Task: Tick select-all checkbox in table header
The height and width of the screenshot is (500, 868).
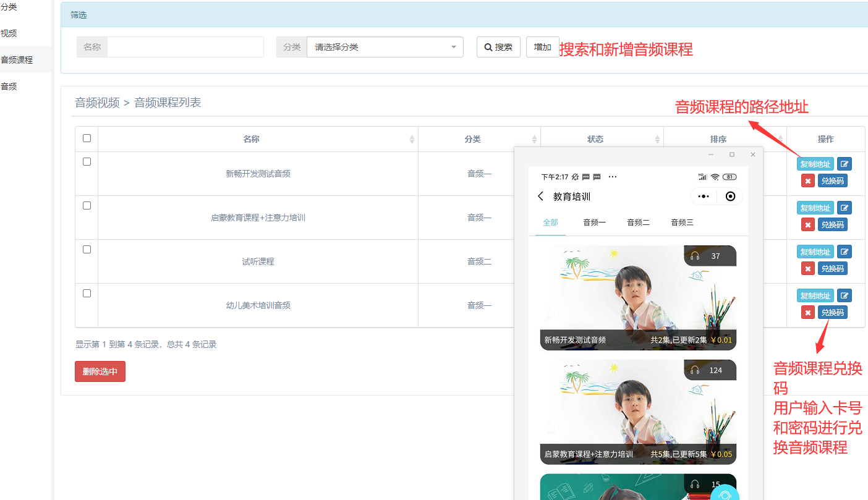Action: click(87, 138)
